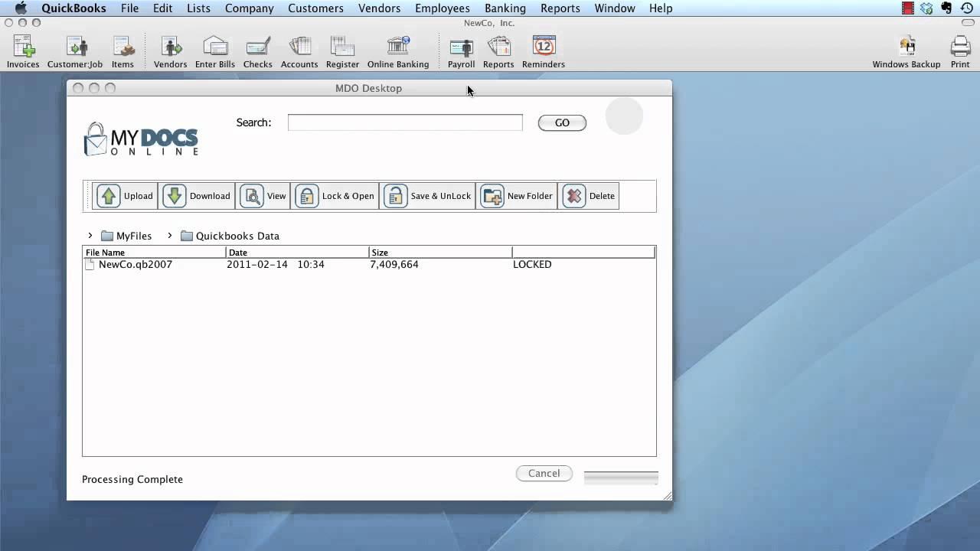The image size is (980, 551).
Task: Open the Vendors menu in menu bar
Action: click(379, 8)
